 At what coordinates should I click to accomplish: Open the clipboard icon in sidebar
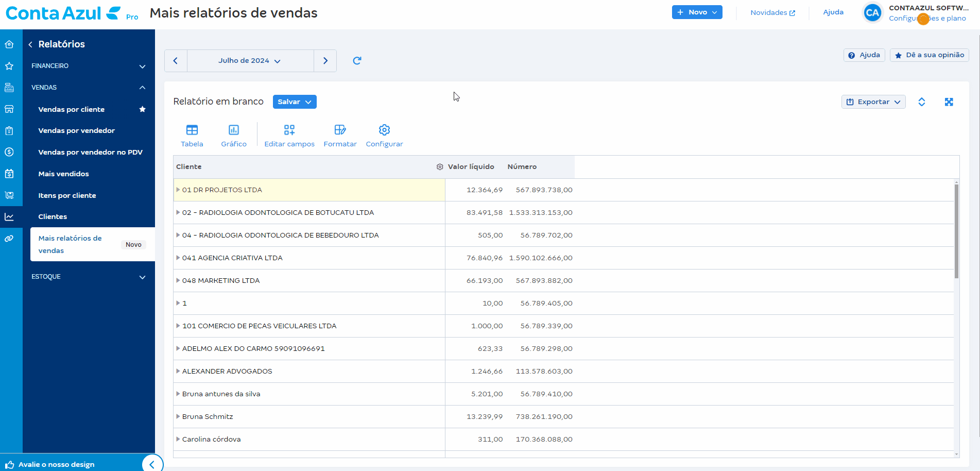pos(9,131)
